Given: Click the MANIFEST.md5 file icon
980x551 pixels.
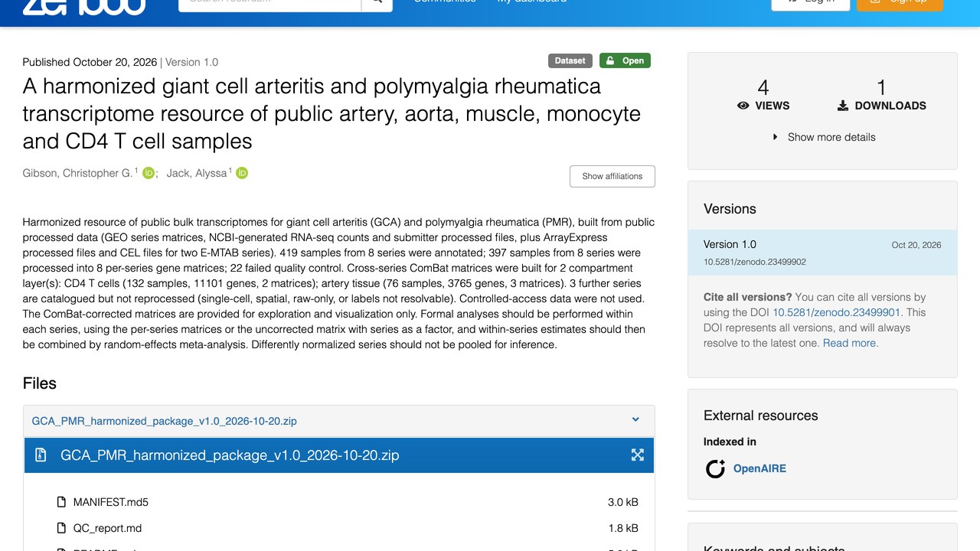Looking at the screenshot, I should [62, 502].
